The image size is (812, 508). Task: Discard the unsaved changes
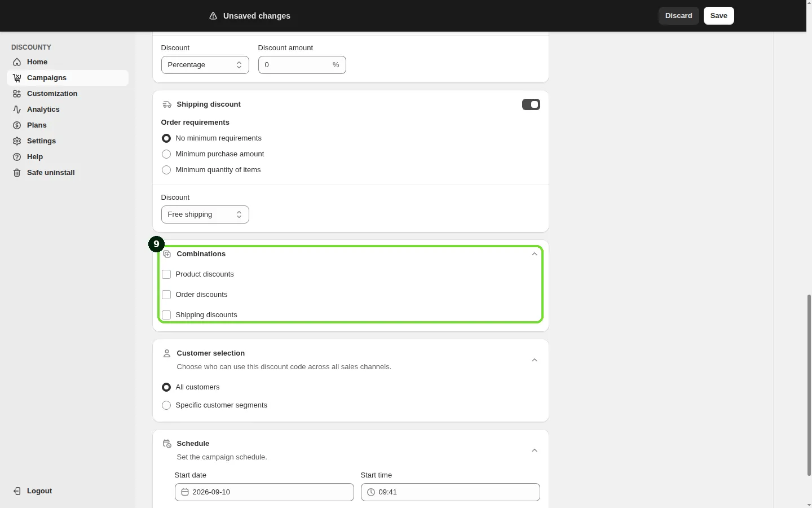pos(679,16)
